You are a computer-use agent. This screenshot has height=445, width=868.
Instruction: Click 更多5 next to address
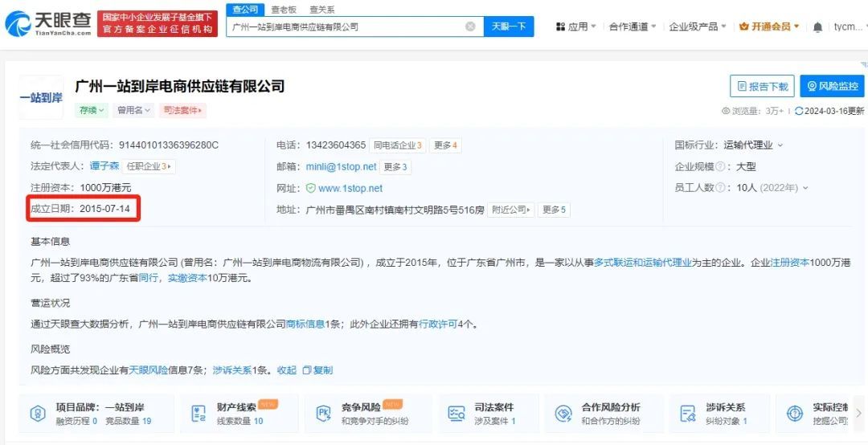[x=554, y=210]
